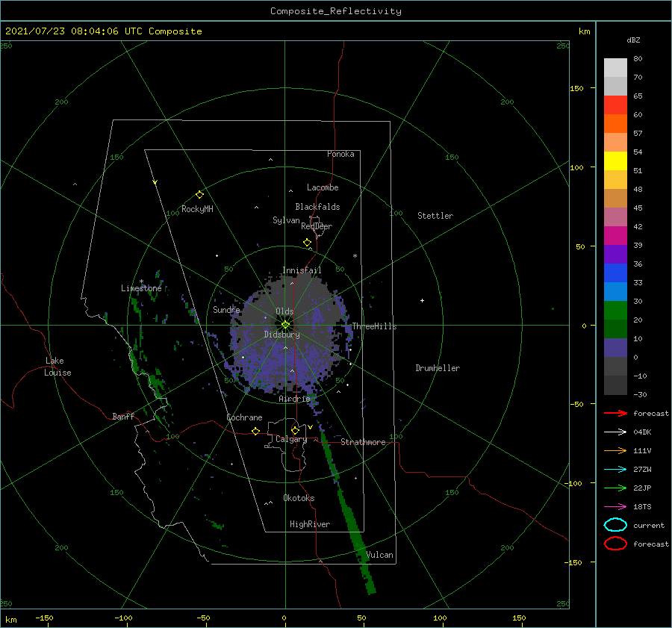Viewport: 672px width, 628px height.
Task: Click the white asterisk marker northeast of Innisfail
Action: tap(355, 256)
